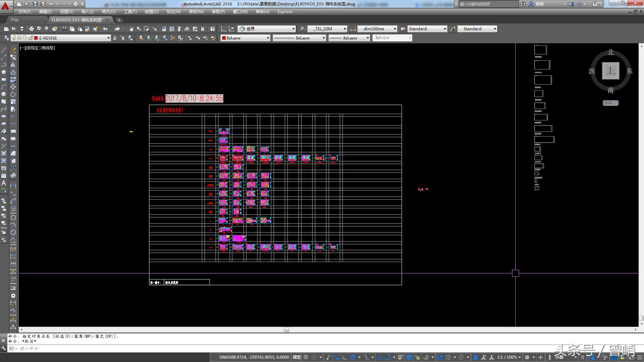
Task: Toggle the grid display in status bar
Action: point(306,357)
